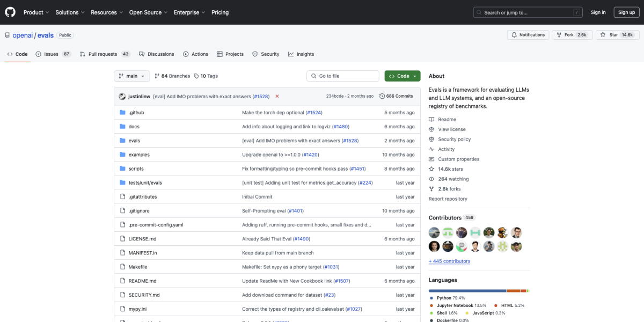Open the main branch selector dropdown
Screen dimensions: 644x322
(x=131, y=76)
